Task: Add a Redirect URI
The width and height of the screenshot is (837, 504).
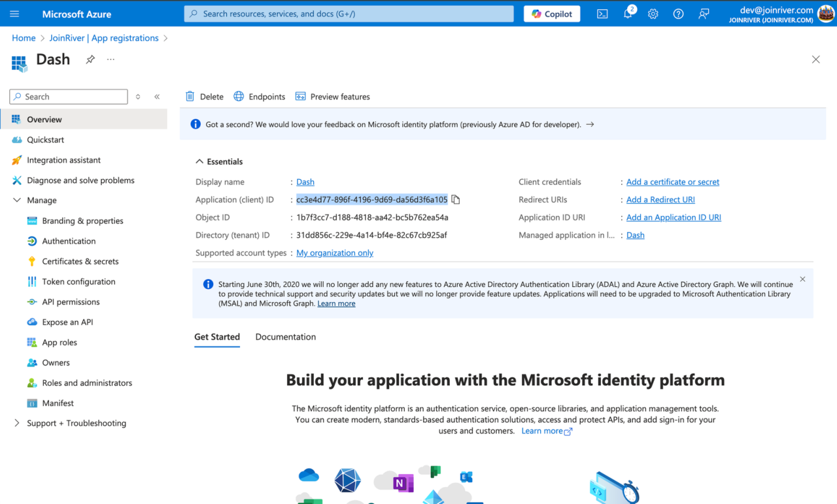Action: point(660,199)
